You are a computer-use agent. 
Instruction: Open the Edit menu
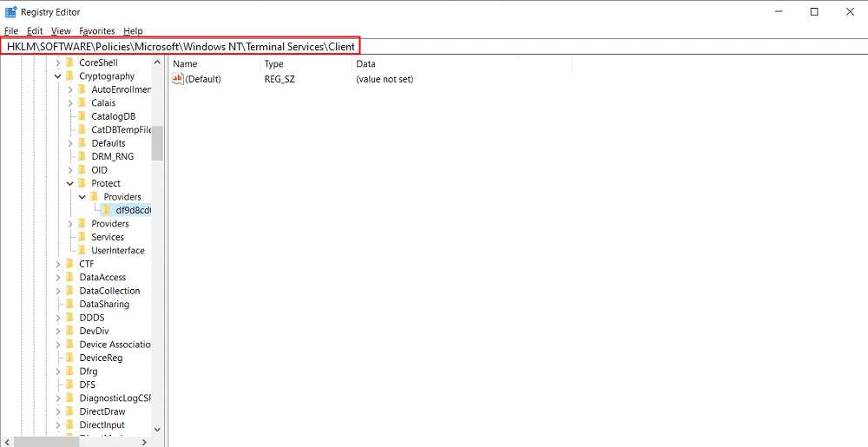tap(35, 31)
